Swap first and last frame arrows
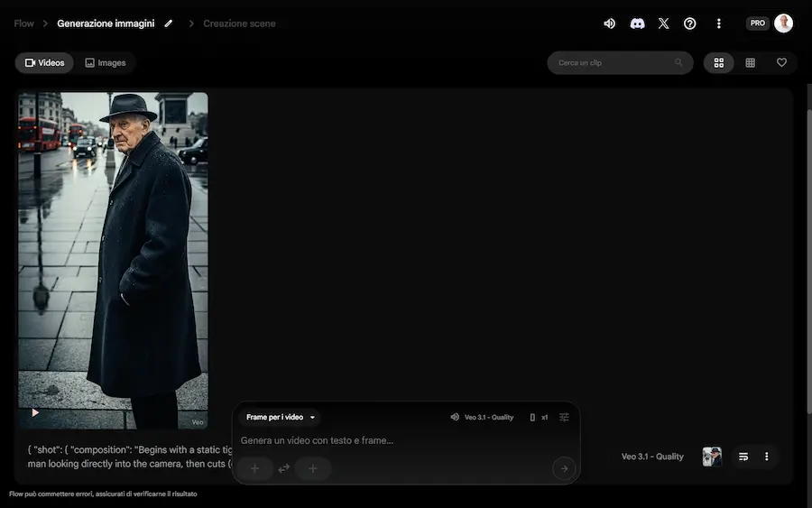 (x=283, y=468)
